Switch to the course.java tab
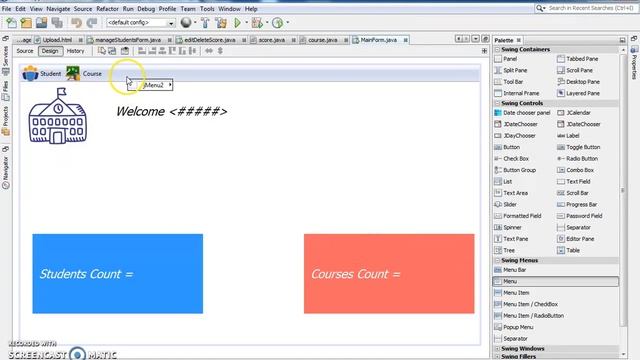 (x=323, y=40)
